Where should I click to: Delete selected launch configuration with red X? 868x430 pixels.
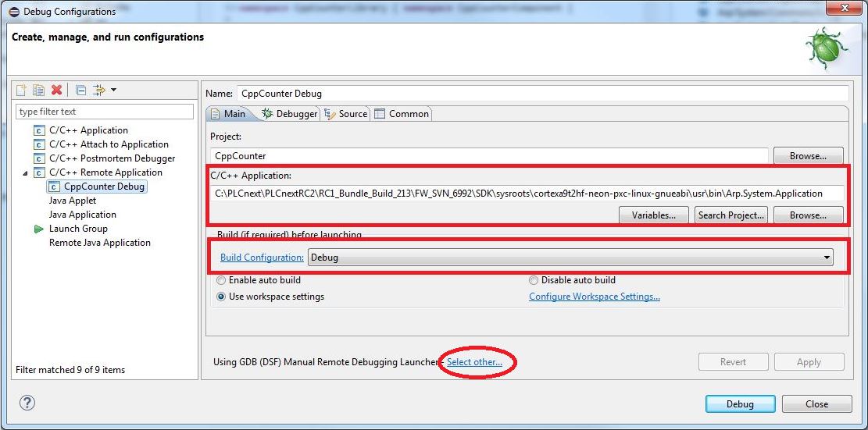56,90
